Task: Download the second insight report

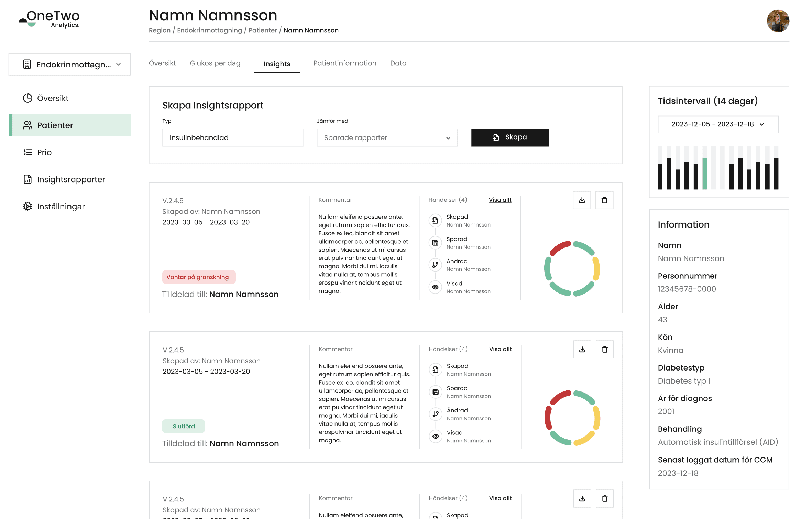Action: click(x=582, y=349)
